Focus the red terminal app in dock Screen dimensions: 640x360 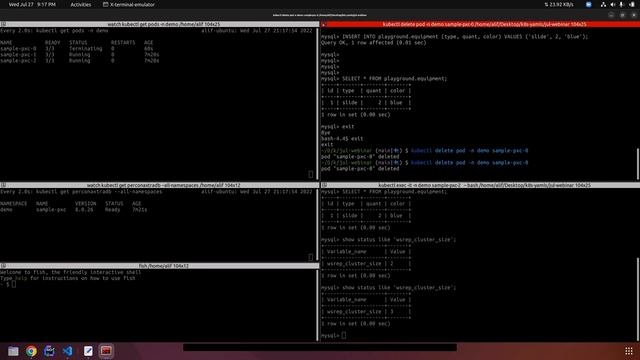106,351
